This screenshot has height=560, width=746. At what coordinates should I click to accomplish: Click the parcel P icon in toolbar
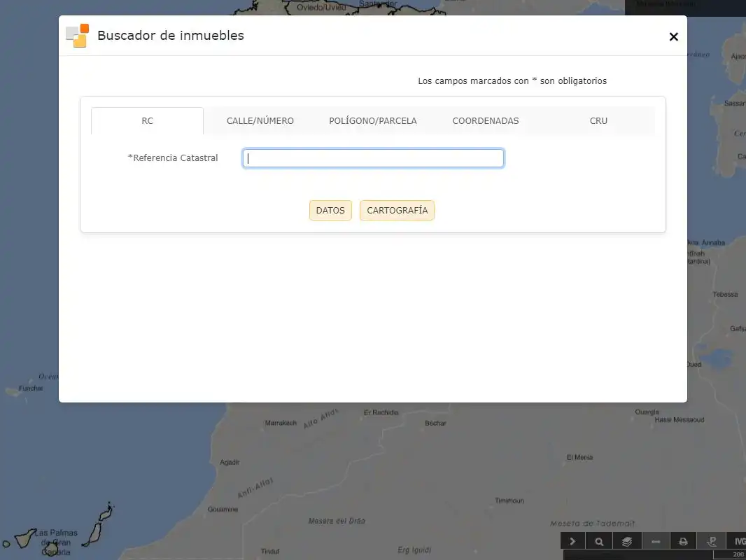point(712,541)
